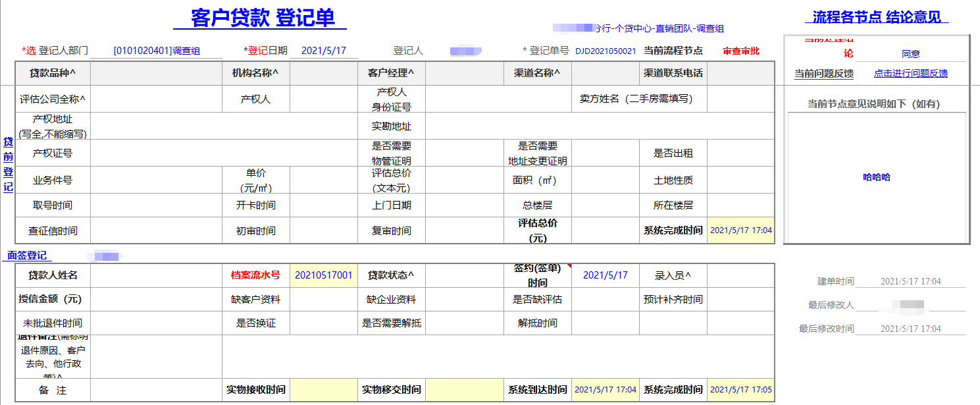The image size is (980, 405).
Task: Click the 签约时间 date cell
Action: (x=605, y=275)
